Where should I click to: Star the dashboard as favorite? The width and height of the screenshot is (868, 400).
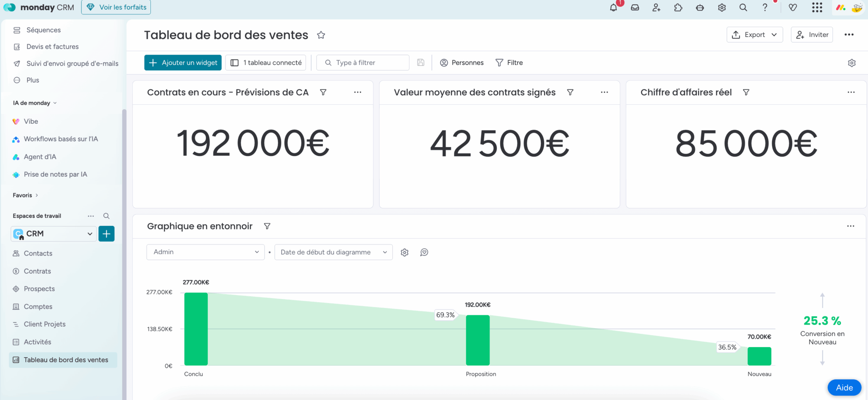point(321,35)
